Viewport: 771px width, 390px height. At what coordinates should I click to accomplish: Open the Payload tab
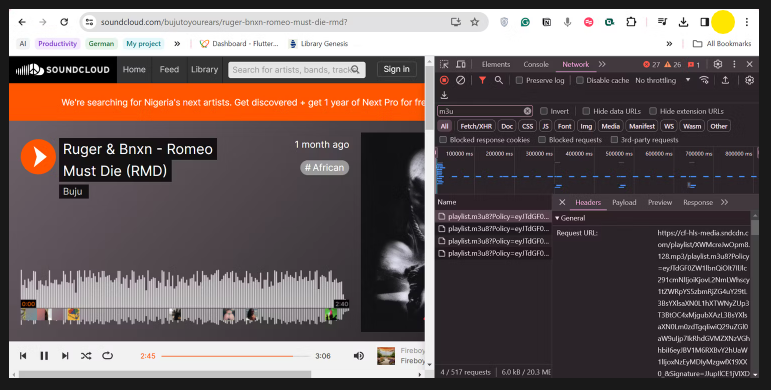click(624, 203)
